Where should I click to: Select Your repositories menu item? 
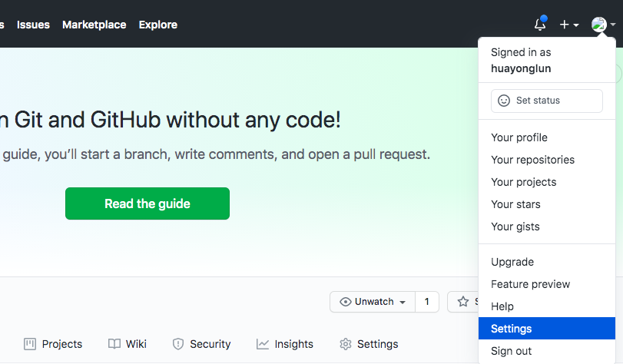tap(532, 160)
